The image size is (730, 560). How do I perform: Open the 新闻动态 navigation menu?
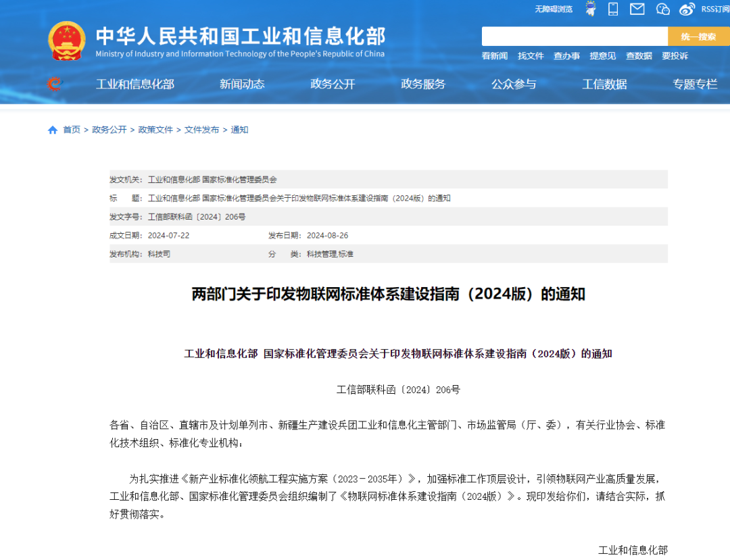(242, 84)
